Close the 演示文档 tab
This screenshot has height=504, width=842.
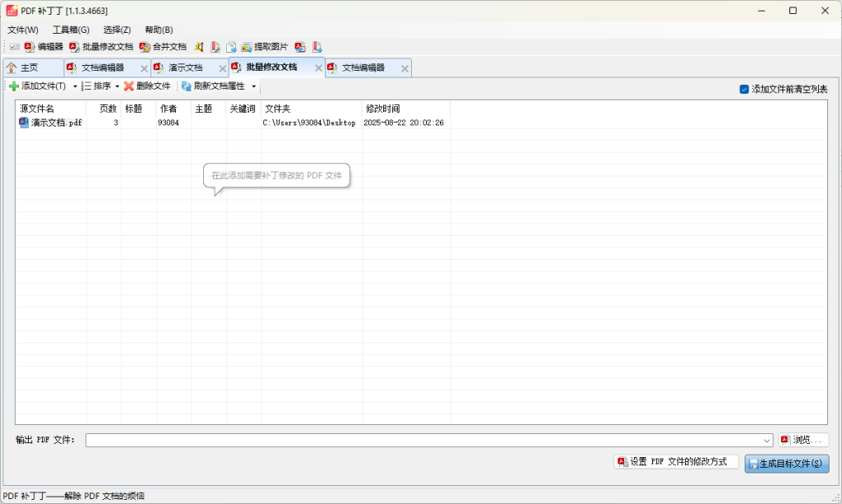[x=222, y=68]
